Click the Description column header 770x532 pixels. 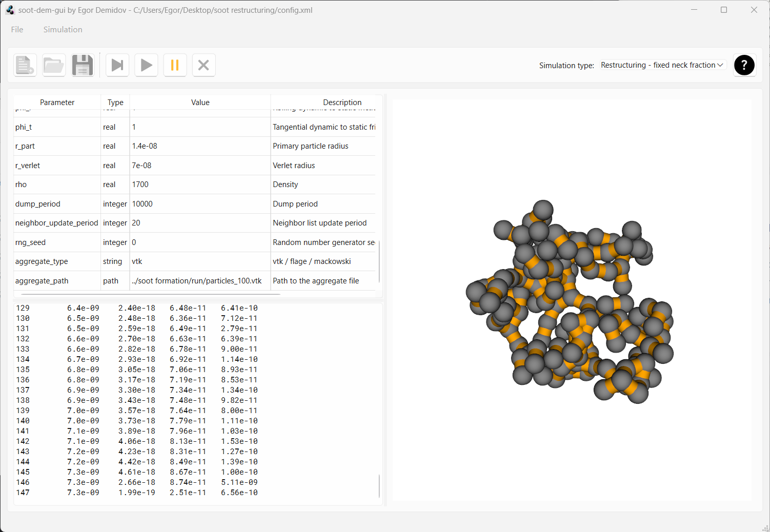pos(342,103)
